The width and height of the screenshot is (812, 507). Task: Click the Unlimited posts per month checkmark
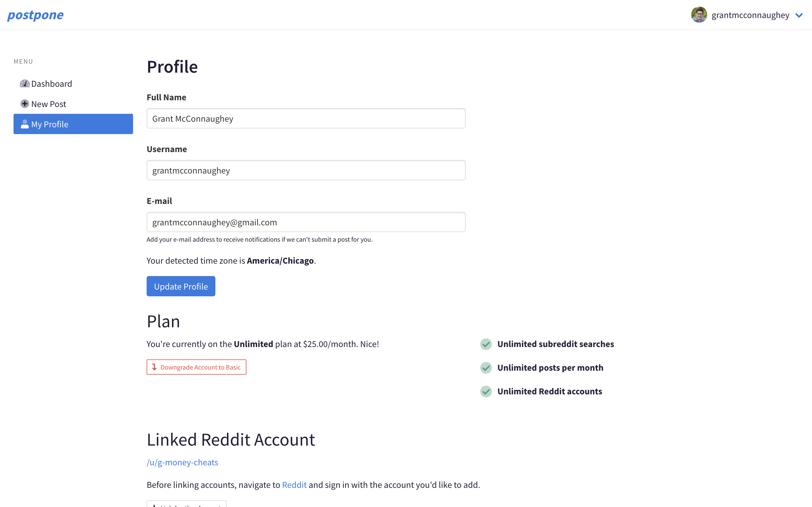coord(486,368)
